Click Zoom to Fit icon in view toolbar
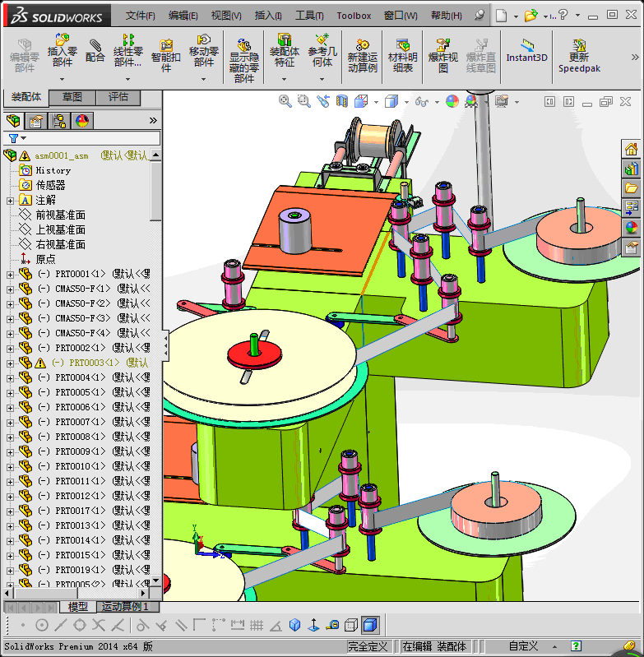 (x=285, y=101)
